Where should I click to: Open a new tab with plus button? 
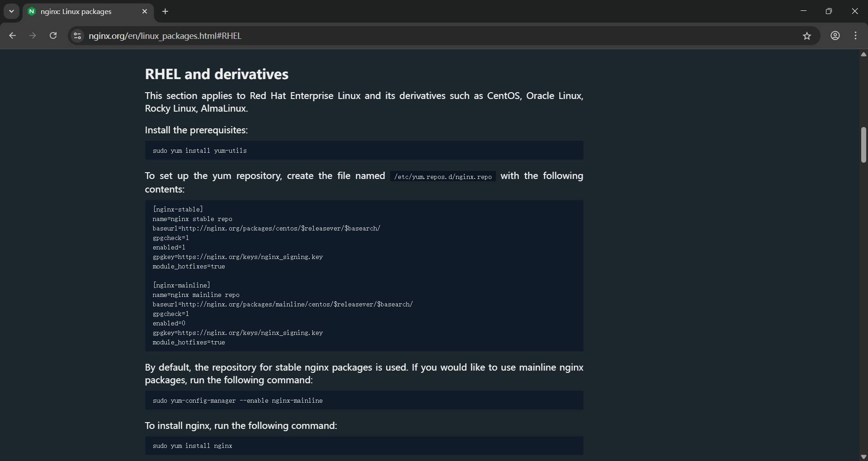click(x=165, y=11)
